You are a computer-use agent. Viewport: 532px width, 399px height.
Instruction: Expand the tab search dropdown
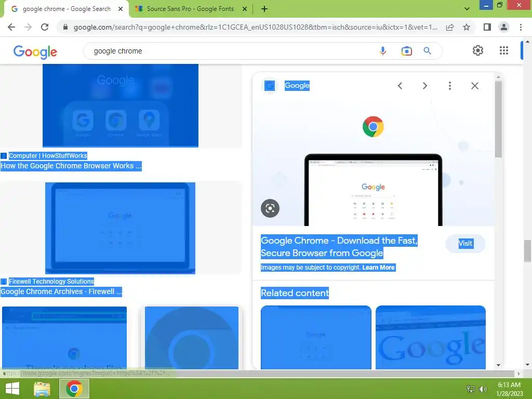pos(467,9)
